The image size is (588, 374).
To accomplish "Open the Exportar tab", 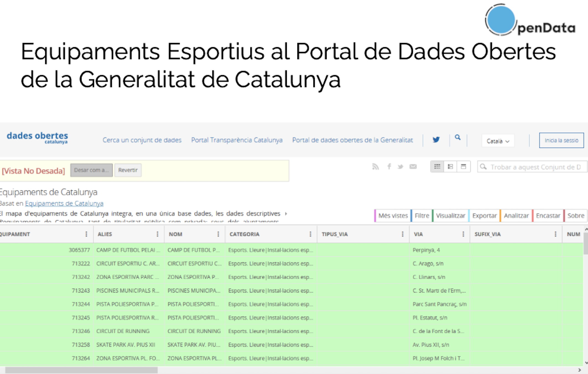I will pyautogui.click(x=484, y=216).
